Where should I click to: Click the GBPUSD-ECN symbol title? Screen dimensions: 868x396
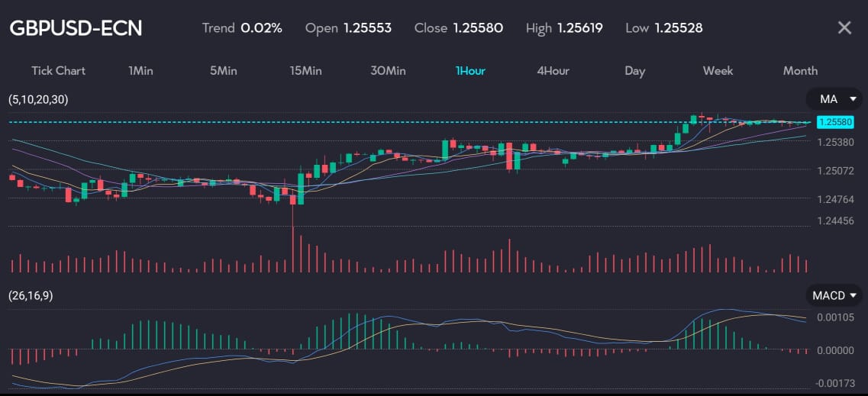76,28
